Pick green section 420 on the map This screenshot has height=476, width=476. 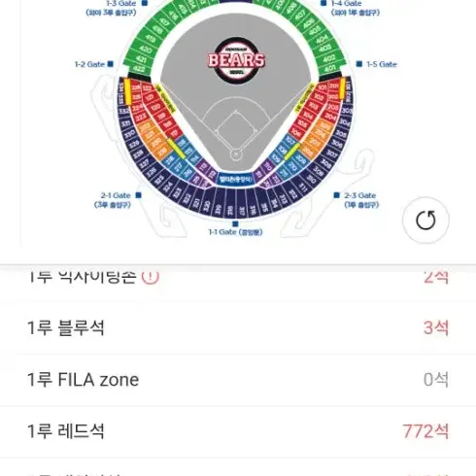(x=146, y=50)
